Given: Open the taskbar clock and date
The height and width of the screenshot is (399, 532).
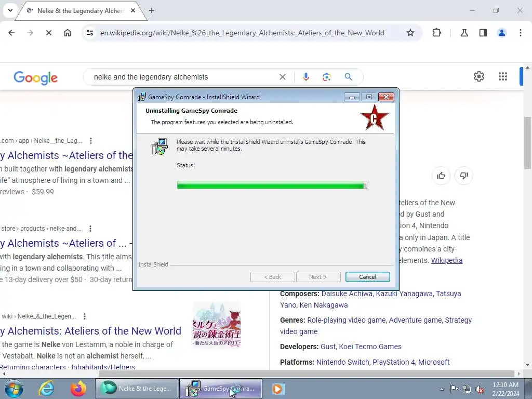Looking at the screenshot, I should 505,389.
